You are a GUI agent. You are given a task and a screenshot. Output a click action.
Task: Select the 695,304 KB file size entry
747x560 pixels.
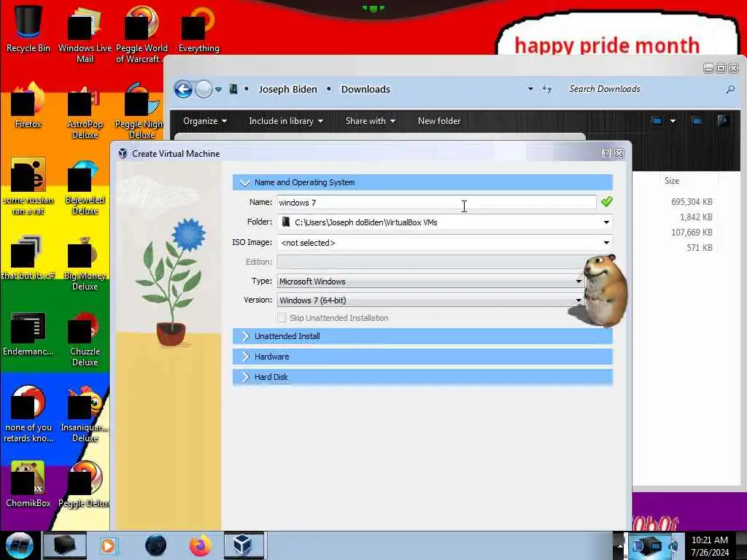[692, 202]
